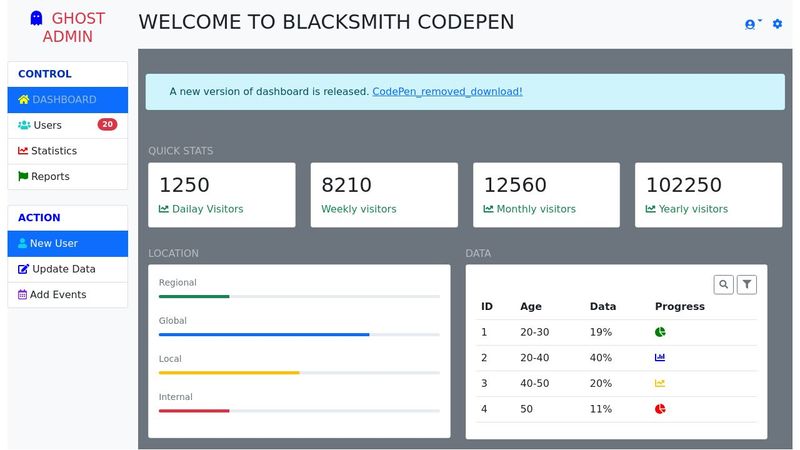Image resolution: width=800 pixels, height=450 pixels.
Task: Open Add Events calendar item
Action: pyautogui.click(x=58, y=295)
